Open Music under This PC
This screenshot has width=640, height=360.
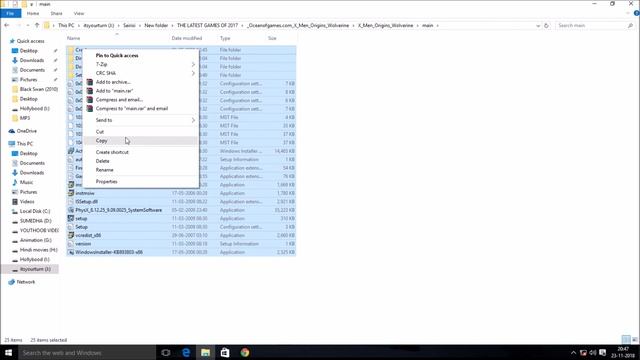tap(27, 182)
